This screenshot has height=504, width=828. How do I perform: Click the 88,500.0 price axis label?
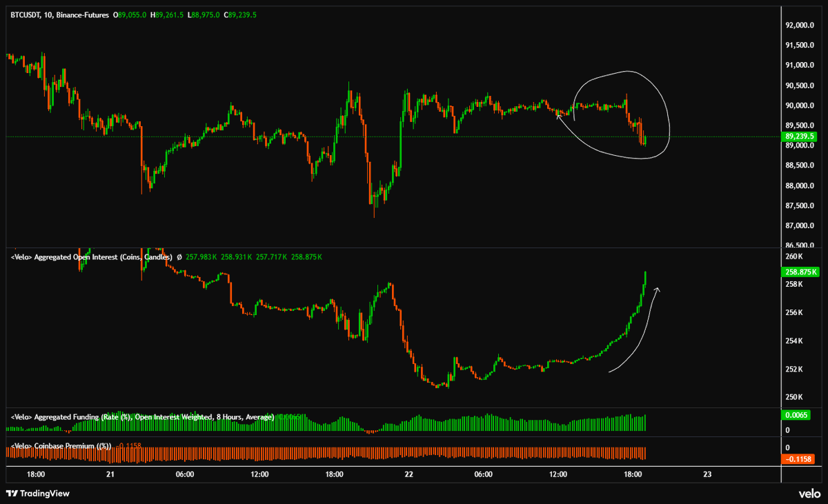[800, 165]
